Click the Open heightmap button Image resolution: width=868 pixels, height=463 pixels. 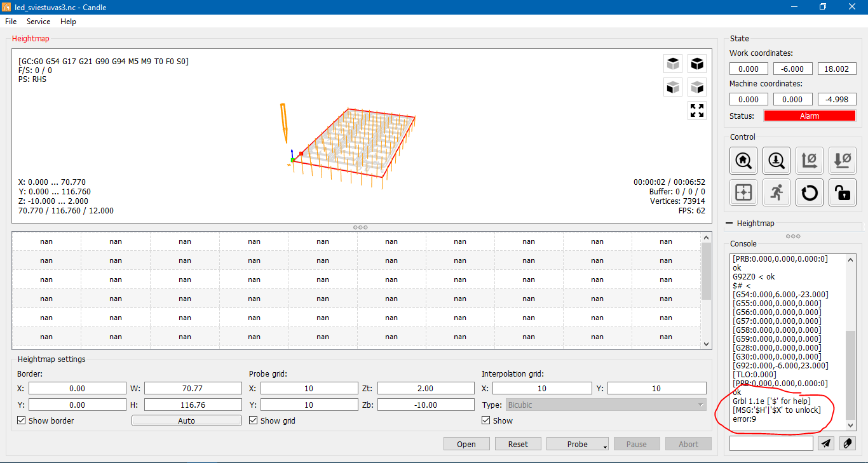coord(466,444)
